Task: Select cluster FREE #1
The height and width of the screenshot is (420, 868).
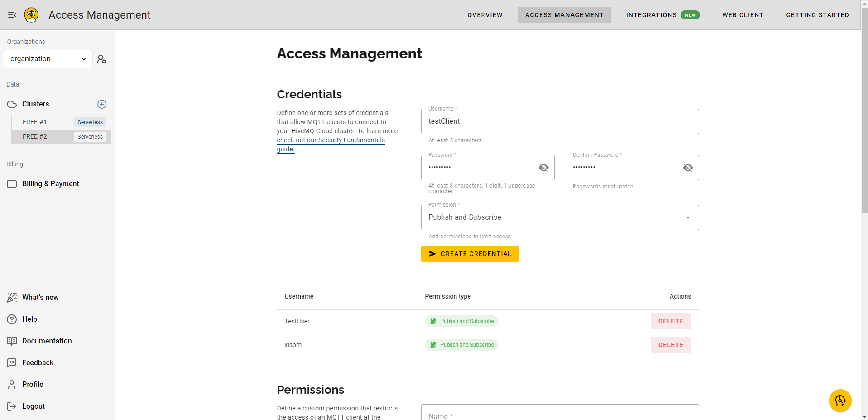Action: pos(61,122)
